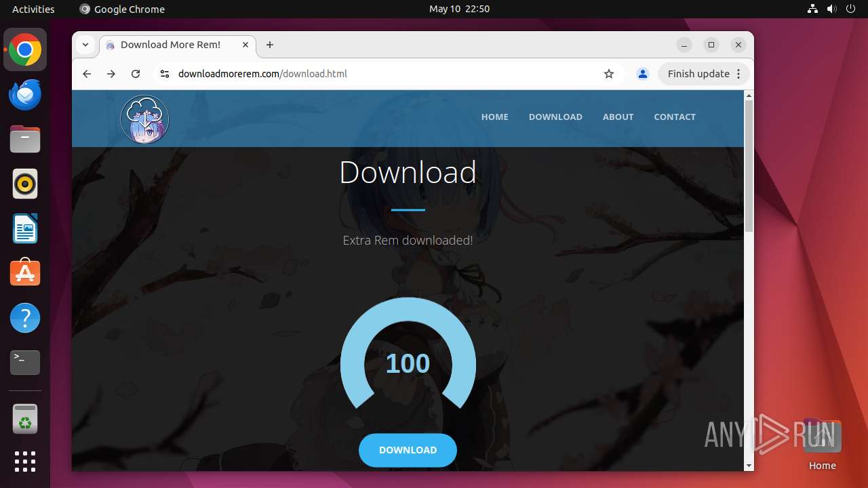Click the scrollbar down arrow
868x488 pixels.
(x=749, y=466)
